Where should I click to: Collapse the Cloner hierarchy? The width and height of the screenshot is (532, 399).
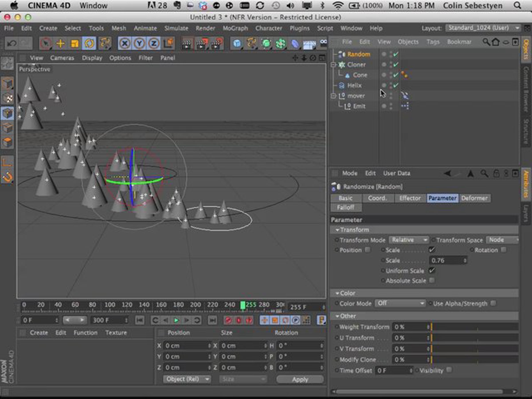pyautogui.click(x=333, y=65)
